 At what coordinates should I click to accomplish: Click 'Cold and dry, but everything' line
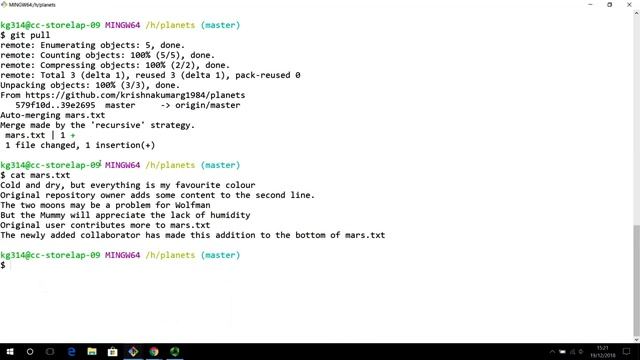(128, 185)
